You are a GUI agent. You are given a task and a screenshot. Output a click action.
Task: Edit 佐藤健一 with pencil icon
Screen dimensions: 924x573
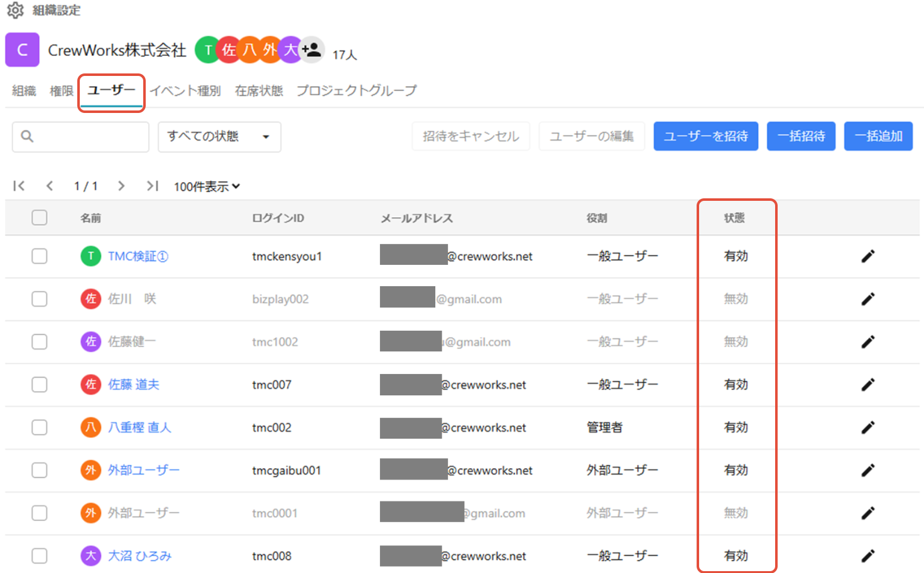click(868, 341)
